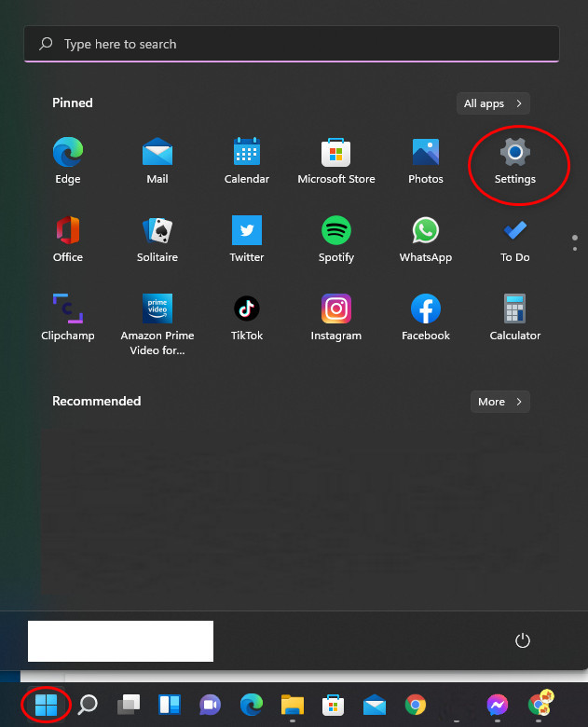The image size is (588, 727).
Task: Open the Solitaire game
Action: [157, 239]
